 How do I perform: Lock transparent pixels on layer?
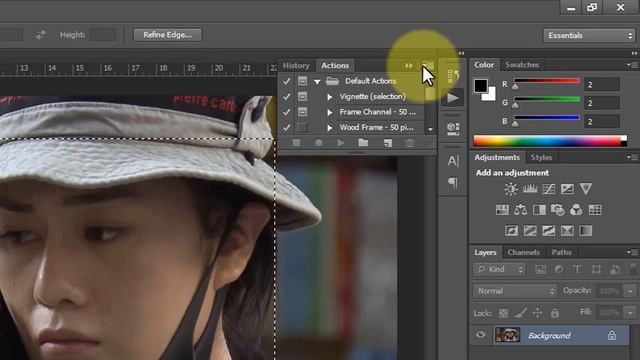pyautogui.click(x=504, y=313)
